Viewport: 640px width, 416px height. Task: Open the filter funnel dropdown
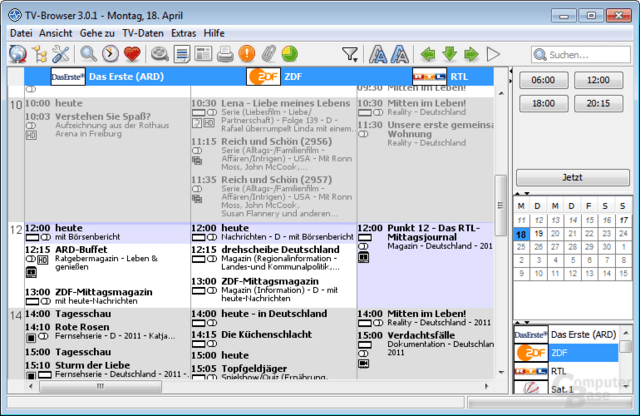[x=350, y=54]
